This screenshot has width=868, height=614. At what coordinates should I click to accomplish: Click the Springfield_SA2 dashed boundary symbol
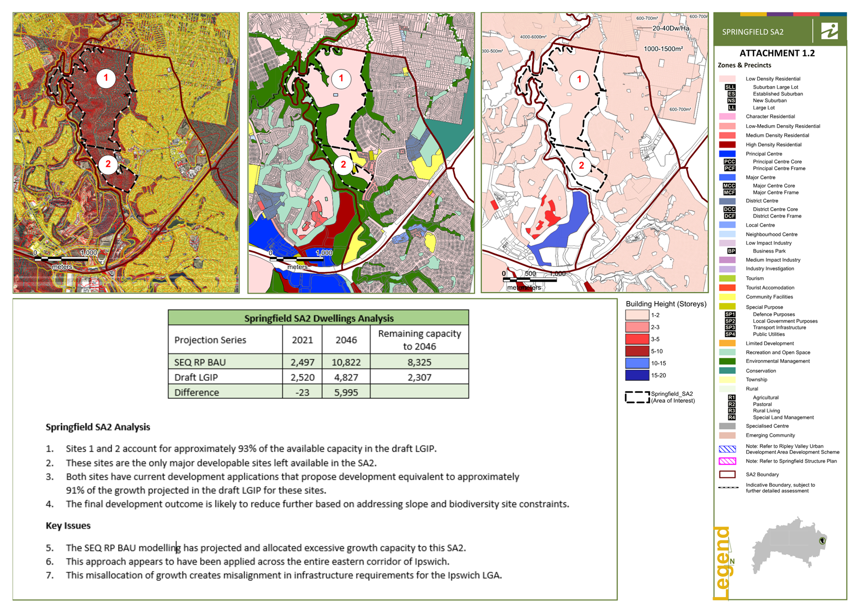coord(637,397)
